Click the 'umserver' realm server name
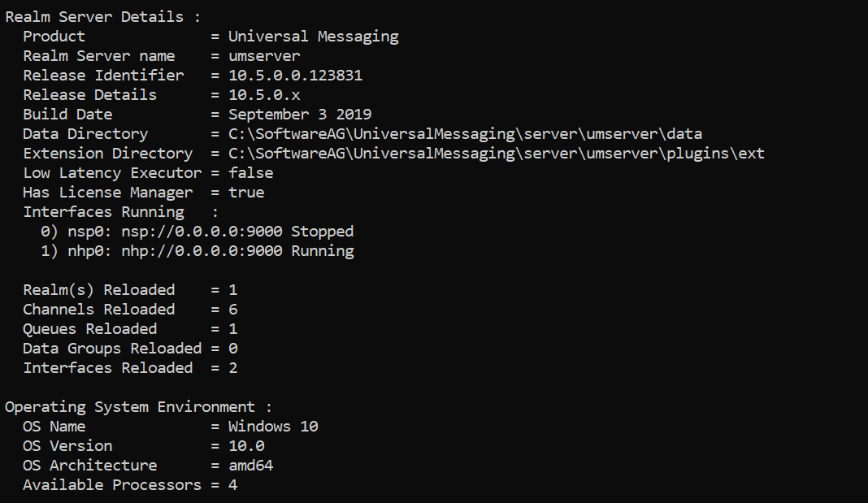Screen dimensions: 868x503 point(264,56)
